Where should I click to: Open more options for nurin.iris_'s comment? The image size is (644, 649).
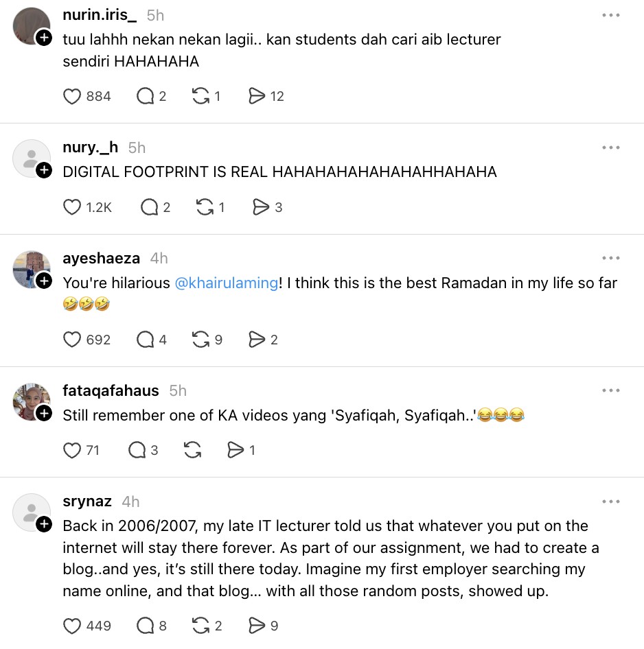pyautogui.click(x=610, y=15)
